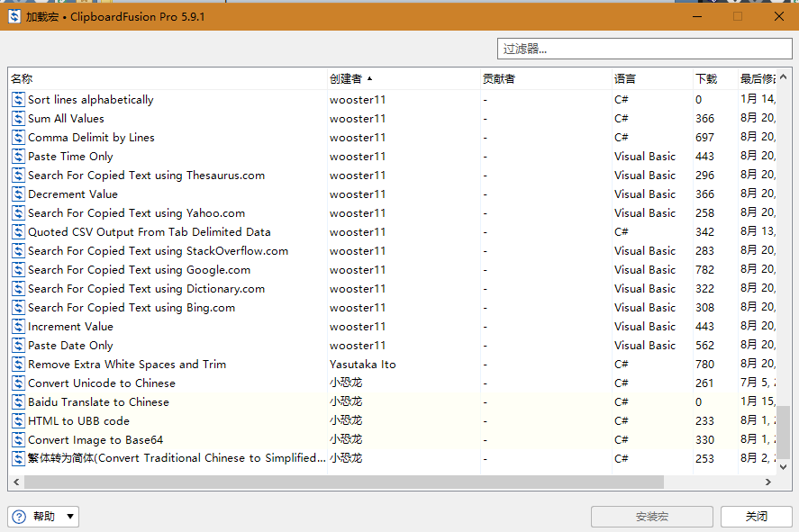This screenshot has height=532, width=799.
Task: Click the ClipboardFusion title bar app icon
Action: pos(14,16)
